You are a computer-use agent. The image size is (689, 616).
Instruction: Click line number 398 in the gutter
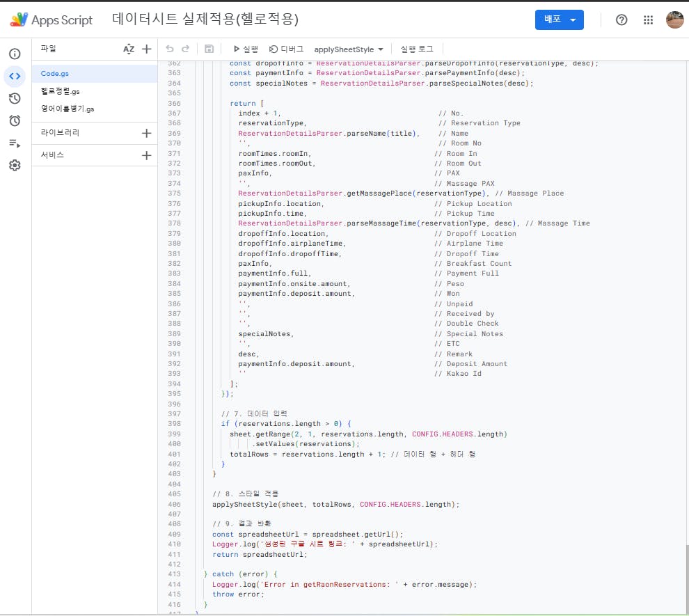tap(174, 424)
